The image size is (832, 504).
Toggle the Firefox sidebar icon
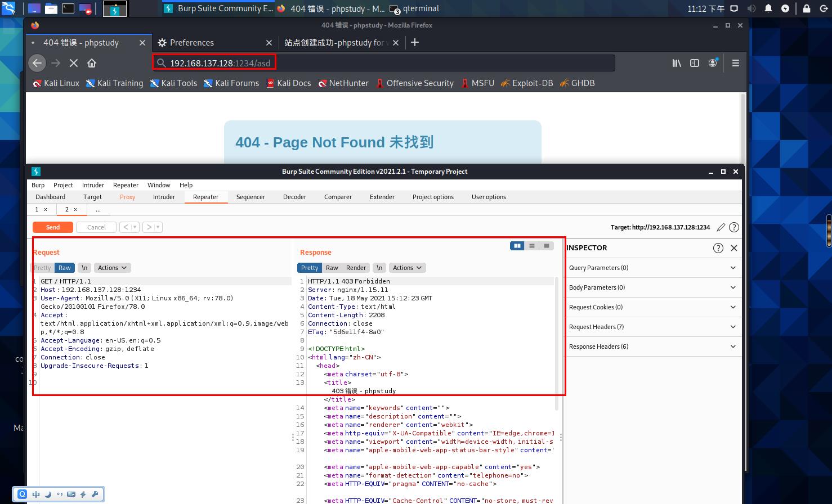(x=695, y=63)
